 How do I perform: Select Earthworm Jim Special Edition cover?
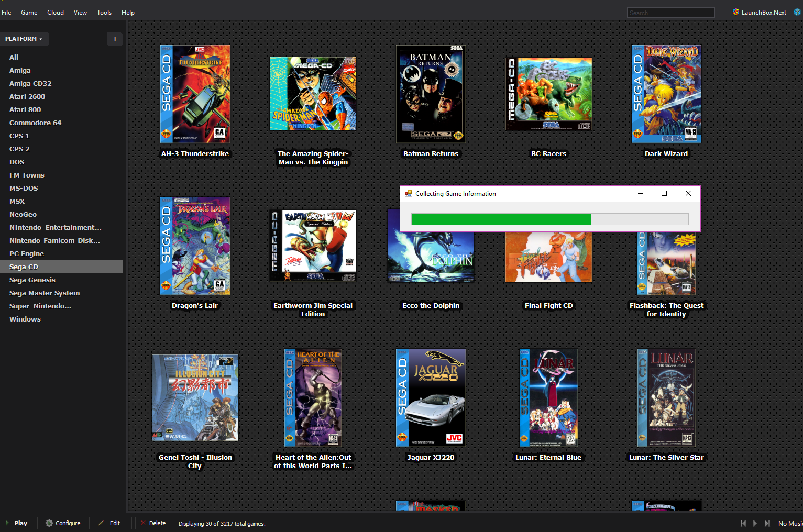(313, 246)
